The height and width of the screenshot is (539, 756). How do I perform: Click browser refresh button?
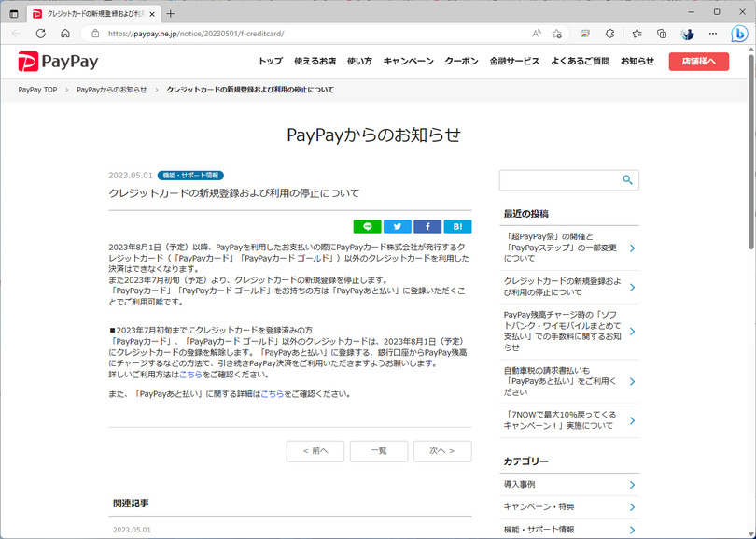point(41,34)
